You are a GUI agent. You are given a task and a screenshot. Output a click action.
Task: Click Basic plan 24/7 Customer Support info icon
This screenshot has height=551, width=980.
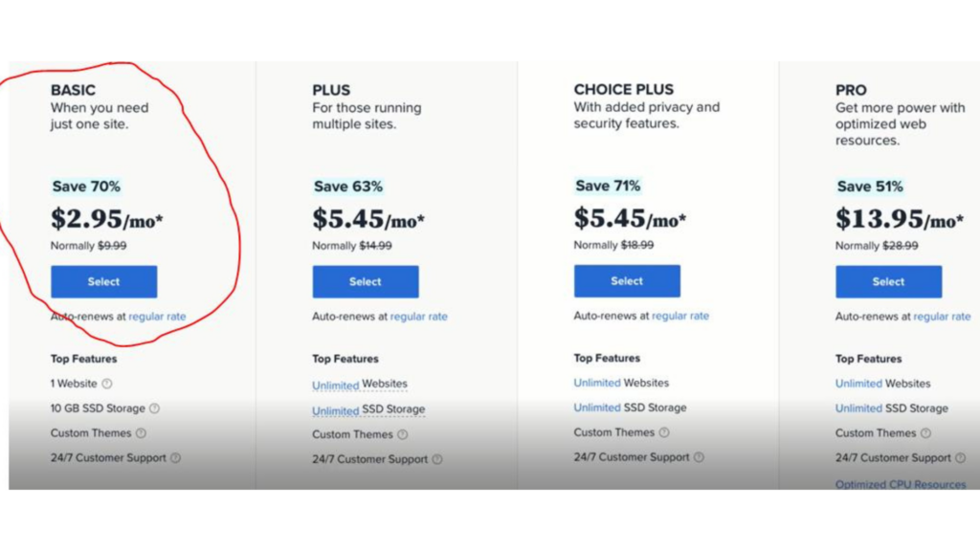176,458
